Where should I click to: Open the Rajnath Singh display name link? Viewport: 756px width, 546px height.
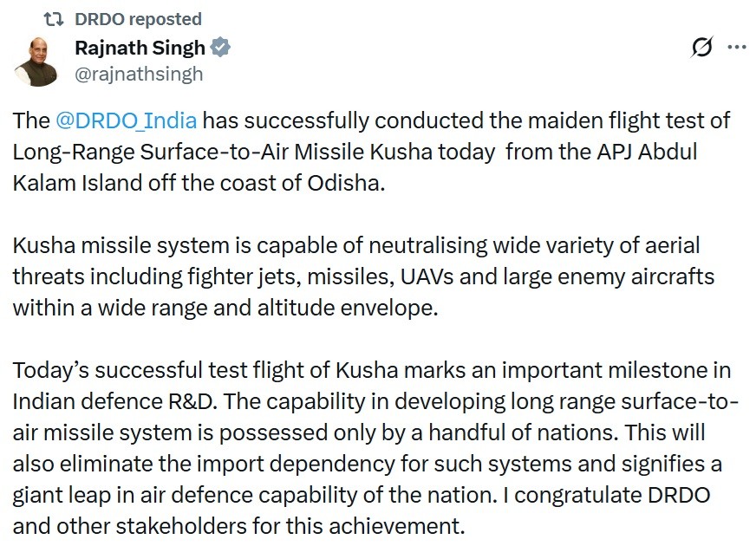140,48
